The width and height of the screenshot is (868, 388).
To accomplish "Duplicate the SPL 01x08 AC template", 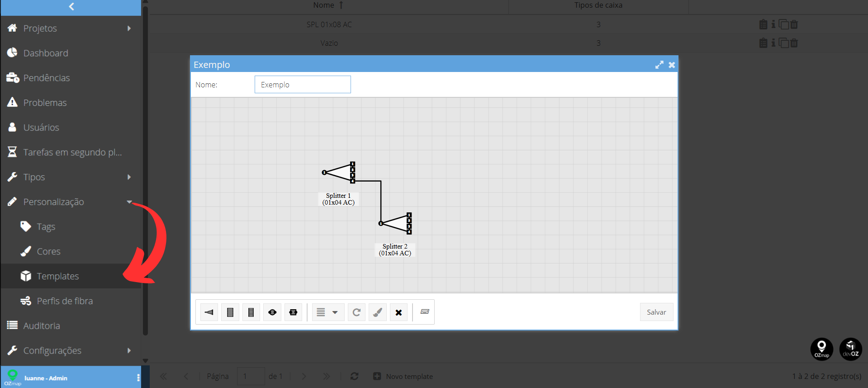I will tap(784, 24).
